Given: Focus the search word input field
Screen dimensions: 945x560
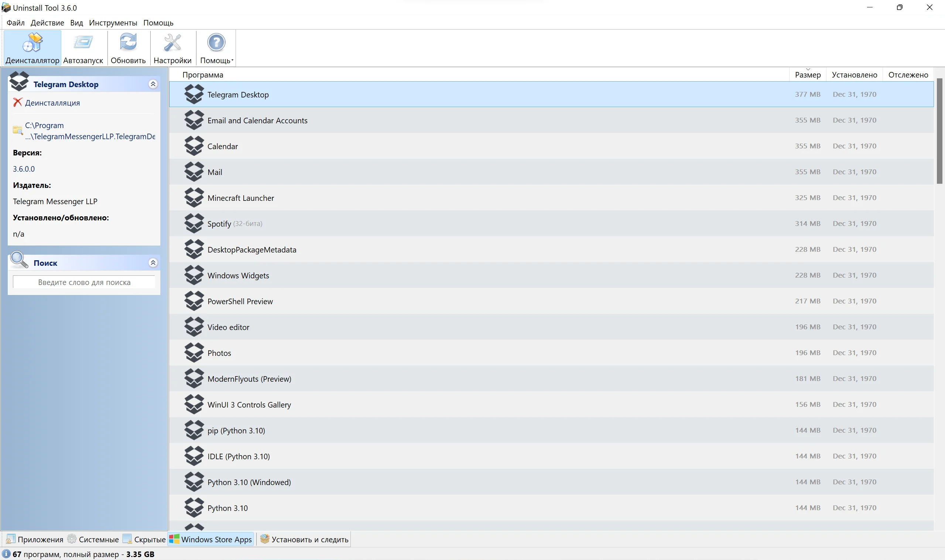Looking at the screenshot, I should [x=84, y=282].
